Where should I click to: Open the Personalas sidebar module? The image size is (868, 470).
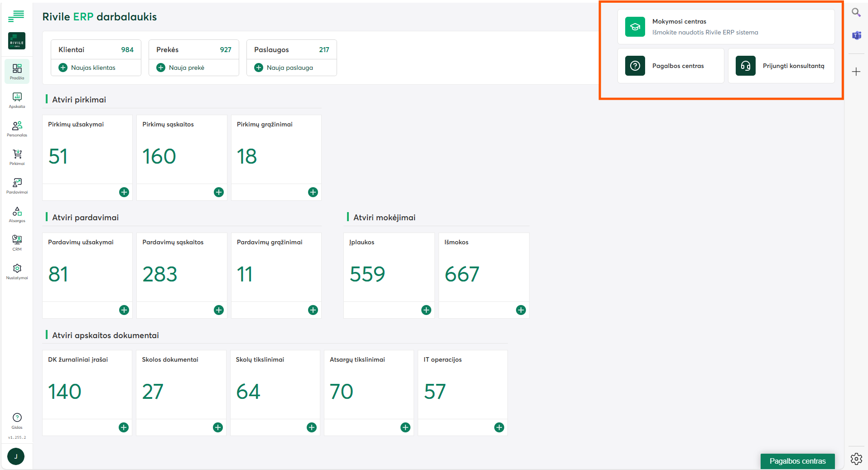pos(17,129)
